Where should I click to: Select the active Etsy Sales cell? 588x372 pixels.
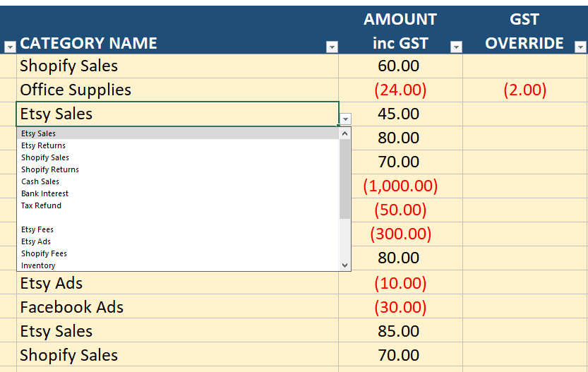coord(177,114)
